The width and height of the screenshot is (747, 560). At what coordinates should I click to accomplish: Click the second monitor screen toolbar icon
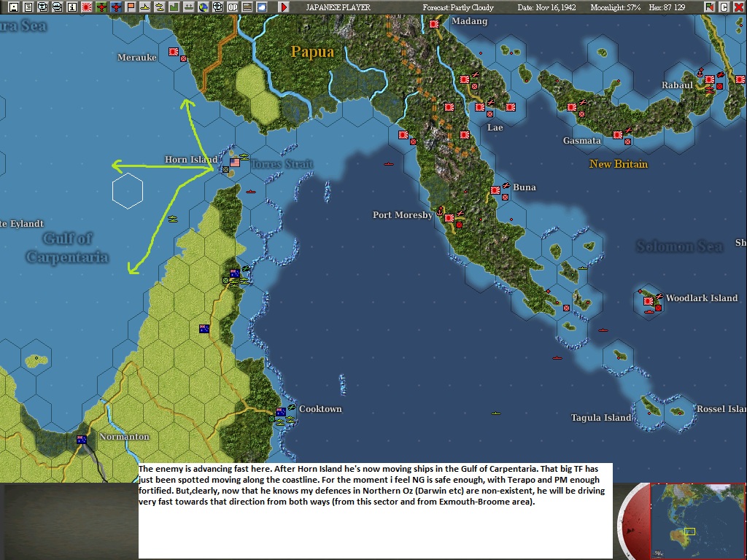click(57, 7)
